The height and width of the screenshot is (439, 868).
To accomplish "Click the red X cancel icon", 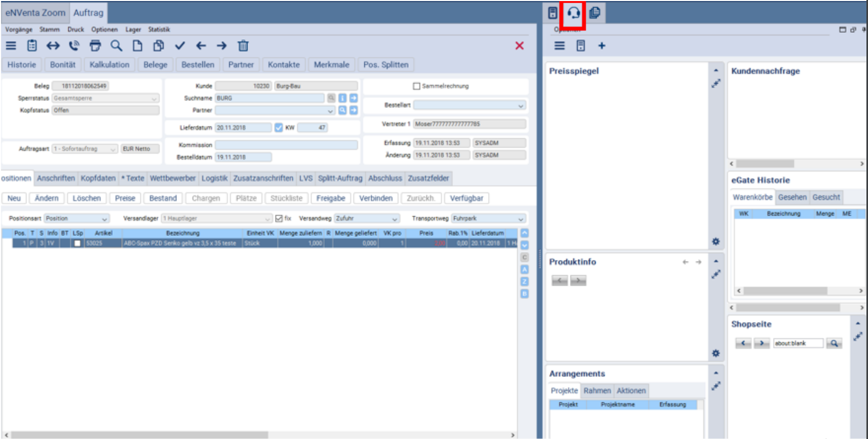I will pyautogui.click(x=519, y=46).
